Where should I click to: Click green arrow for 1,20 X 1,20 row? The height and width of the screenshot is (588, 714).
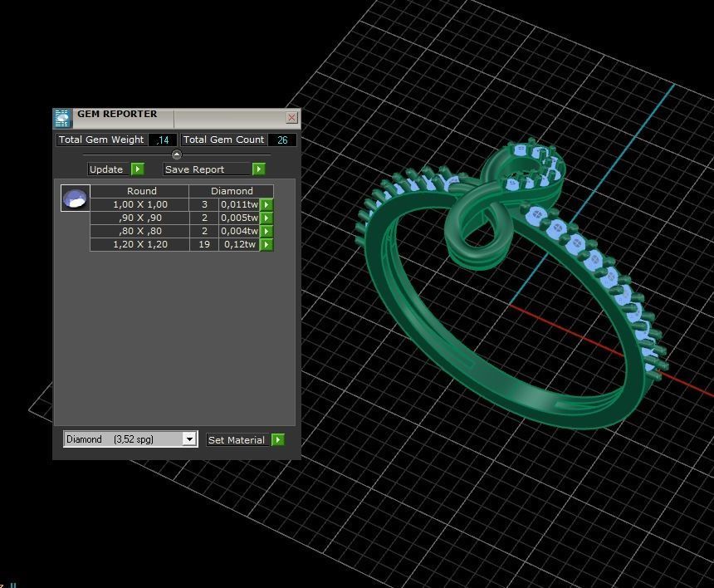pyautogui.click(x=267, y=244)
